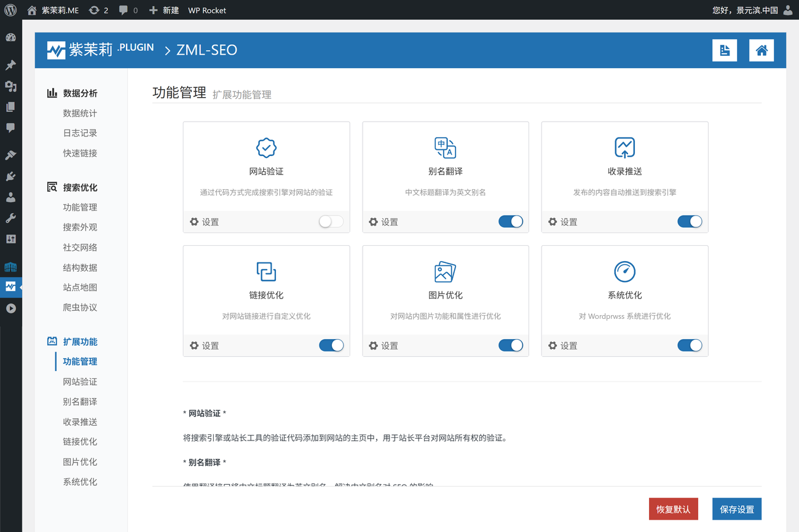Open 数据统计 in the sidebar
This screenshot has width=799, height=532.
(x=80, y=113)
